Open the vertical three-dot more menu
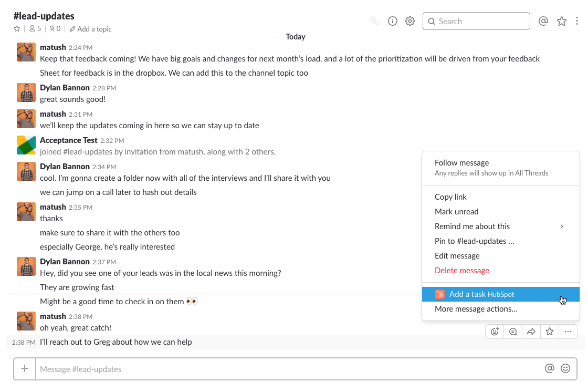Image resolution: width=588 pixels, height=392 pixels. (x=577, y=21)
